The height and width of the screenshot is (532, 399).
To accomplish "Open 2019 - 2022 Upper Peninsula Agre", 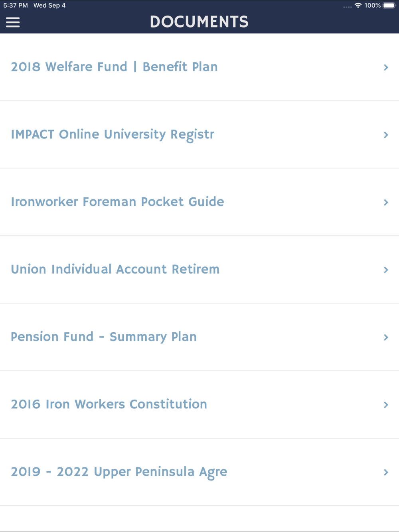I will tap(199, 472).
